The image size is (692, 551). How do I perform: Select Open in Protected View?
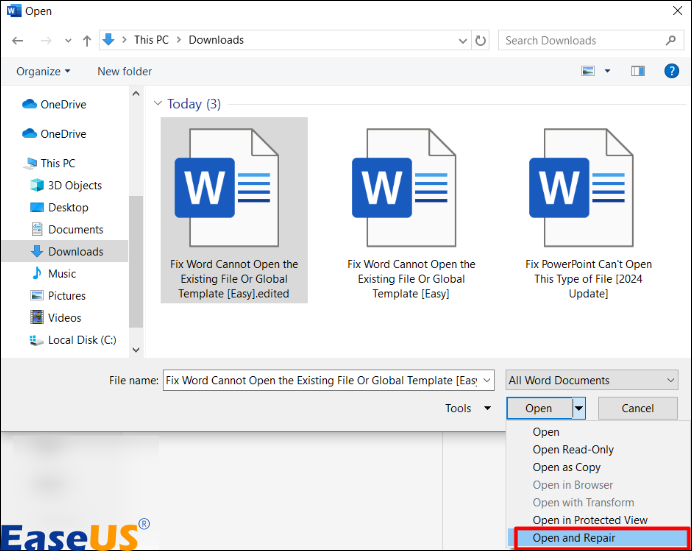590,520
